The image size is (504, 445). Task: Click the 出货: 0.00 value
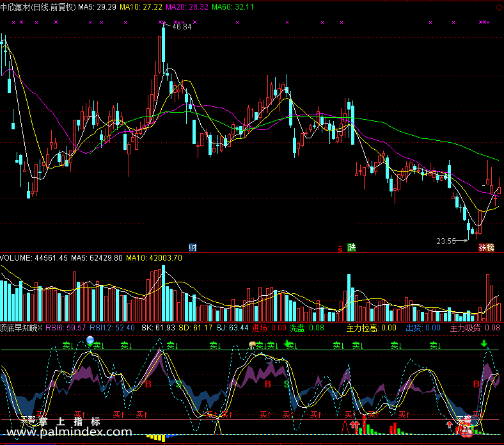[423, 328]
